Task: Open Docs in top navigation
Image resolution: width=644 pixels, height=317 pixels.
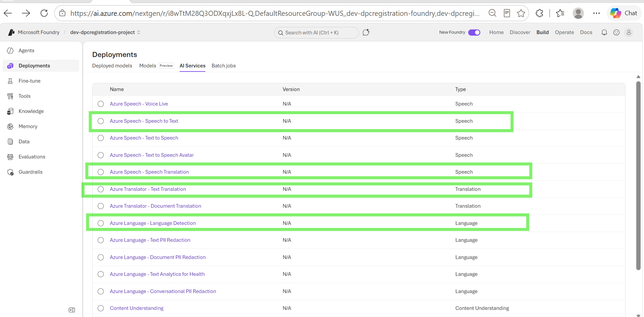Action: (x=586, y=32)
